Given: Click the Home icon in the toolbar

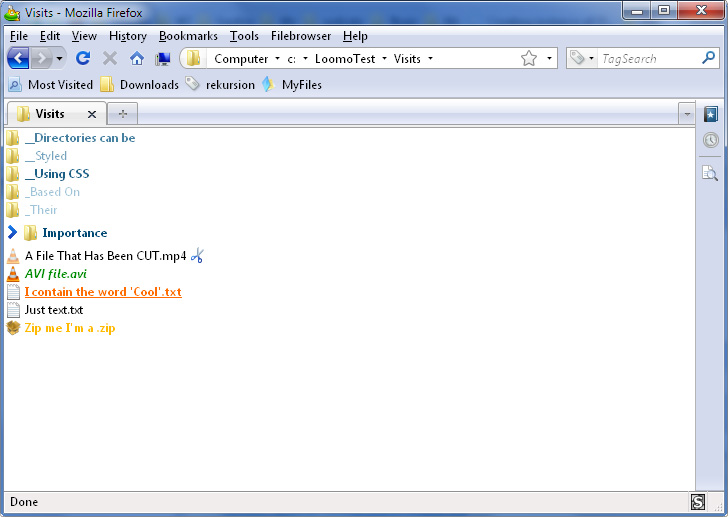Looking at the screenshot, I should click(x=136, y=58).
